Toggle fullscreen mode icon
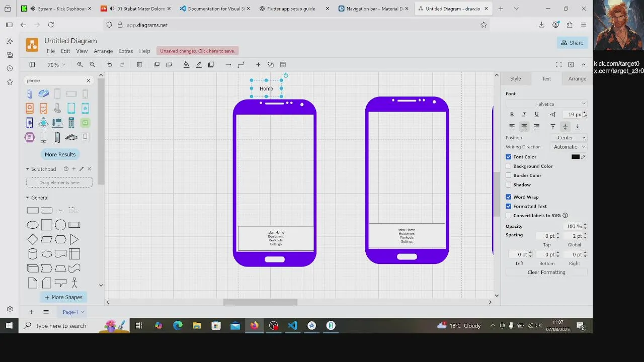This screenshot has width=644, height=362. (558, 64)
